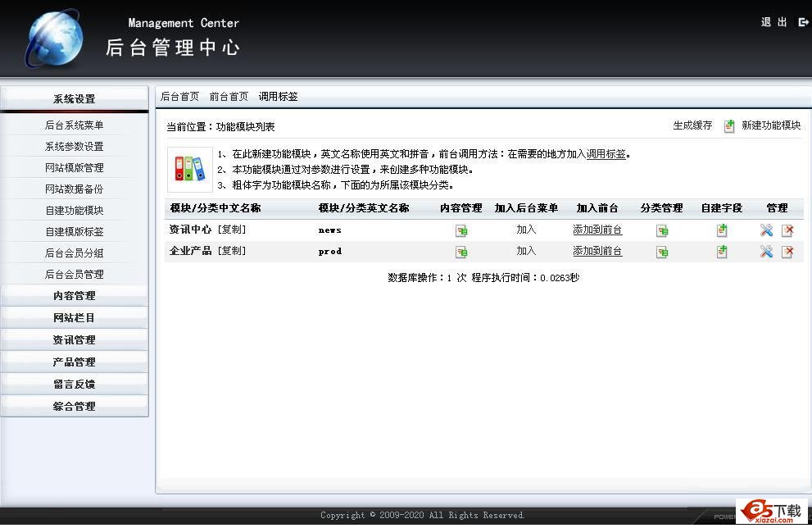Switch to the 调用标签 tab
812x528 pixels.
(x=278, y=97)
